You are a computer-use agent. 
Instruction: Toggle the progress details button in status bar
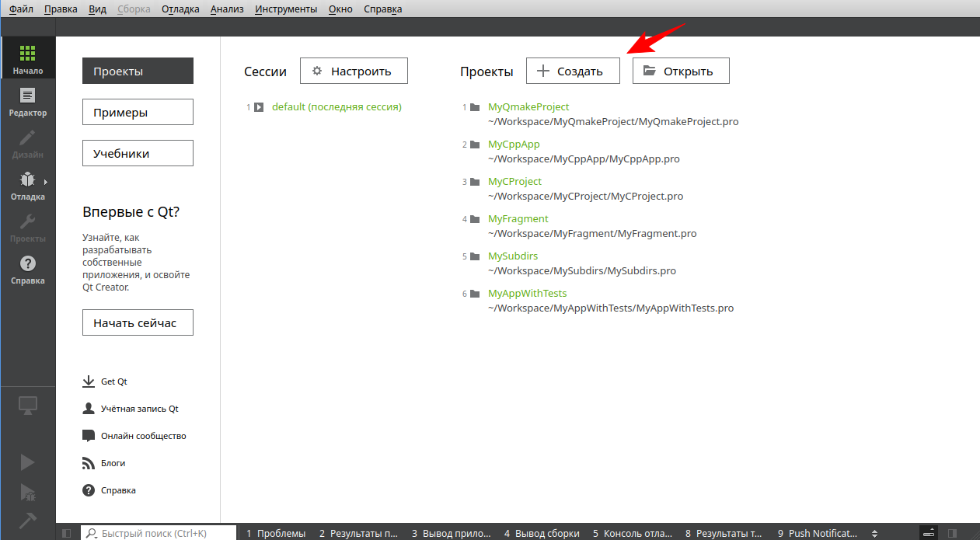click(x=929, y=533)
